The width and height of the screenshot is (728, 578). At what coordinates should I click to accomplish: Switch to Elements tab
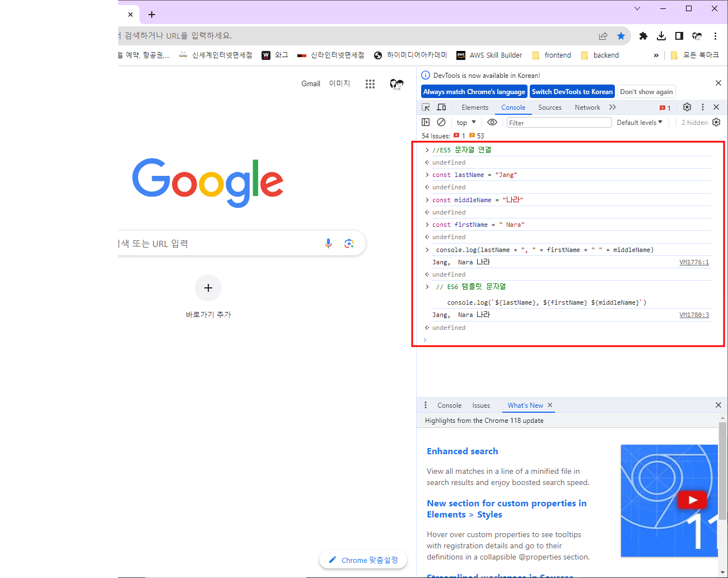(x=475, y=108)
